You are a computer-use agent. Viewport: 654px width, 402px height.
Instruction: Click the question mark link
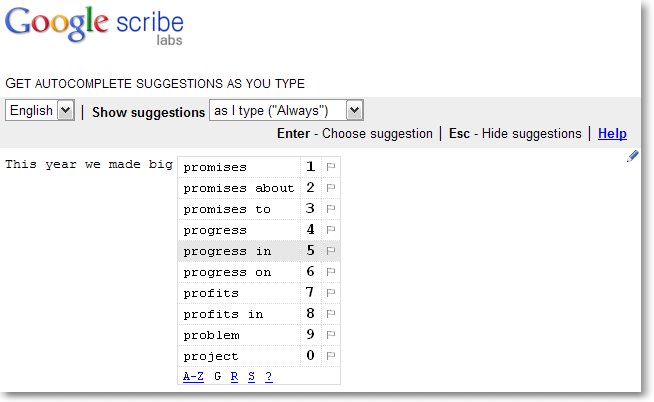268,376
